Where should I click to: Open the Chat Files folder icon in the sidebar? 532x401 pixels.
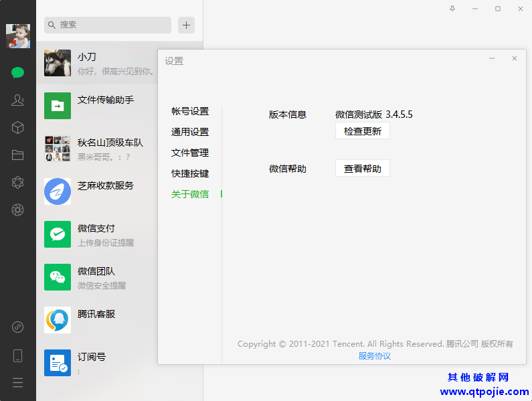pos(17,155)
